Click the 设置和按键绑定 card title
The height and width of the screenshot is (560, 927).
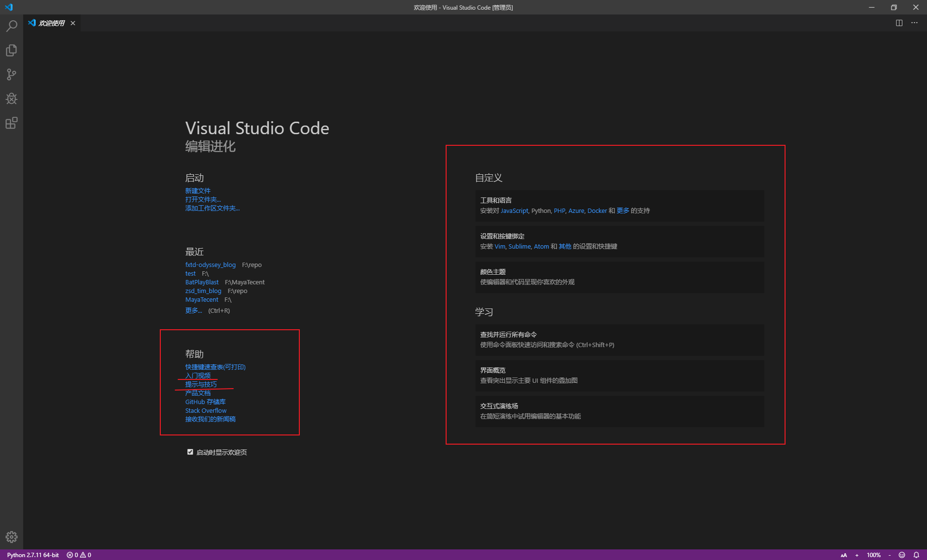tap(502, 236)
